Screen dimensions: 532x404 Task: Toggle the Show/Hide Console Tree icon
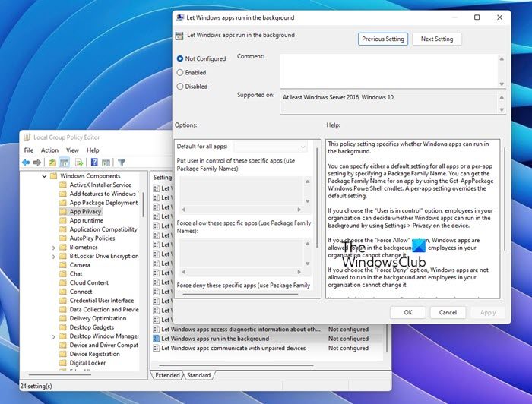[64, 163]
